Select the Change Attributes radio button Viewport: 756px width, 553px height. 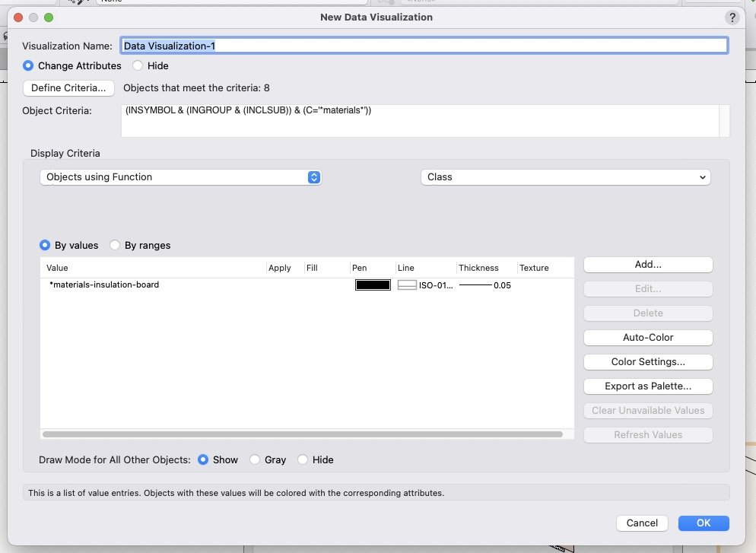(28, 66)
